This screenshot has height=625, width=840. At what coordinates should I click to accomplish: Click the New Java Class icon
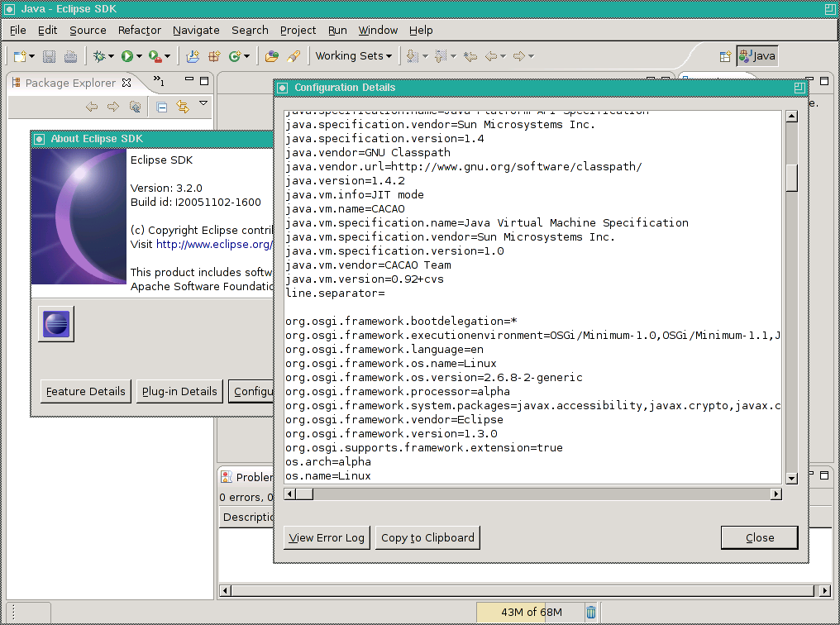pyautogui.click(x=235, y=56)
